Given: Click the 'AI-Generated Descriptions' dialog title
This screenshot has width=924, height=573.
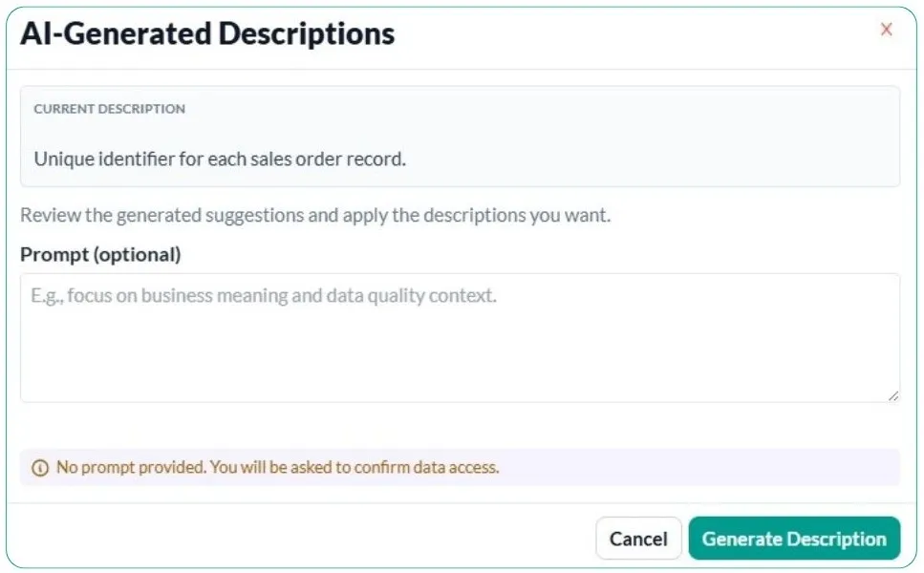Looking at the screenshot, I should tap(207, 34).
